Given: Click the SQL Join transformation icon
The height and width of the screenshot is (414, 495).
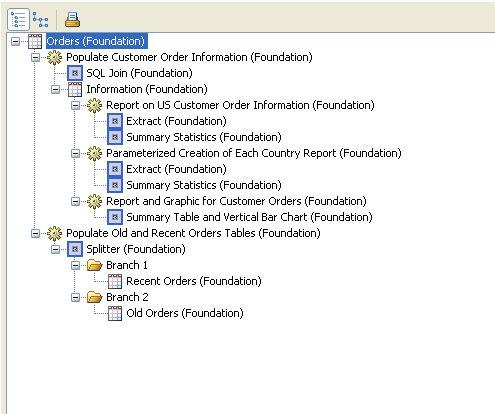Looking at the screenshot, I should pyautogui.click(x=75, y=73).
